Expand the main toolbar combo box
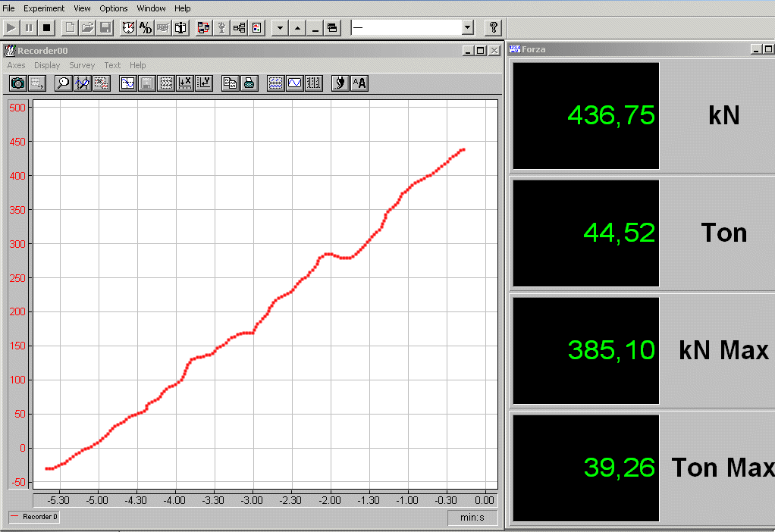The width and height of the screenshot is (775, 532). 468,28
